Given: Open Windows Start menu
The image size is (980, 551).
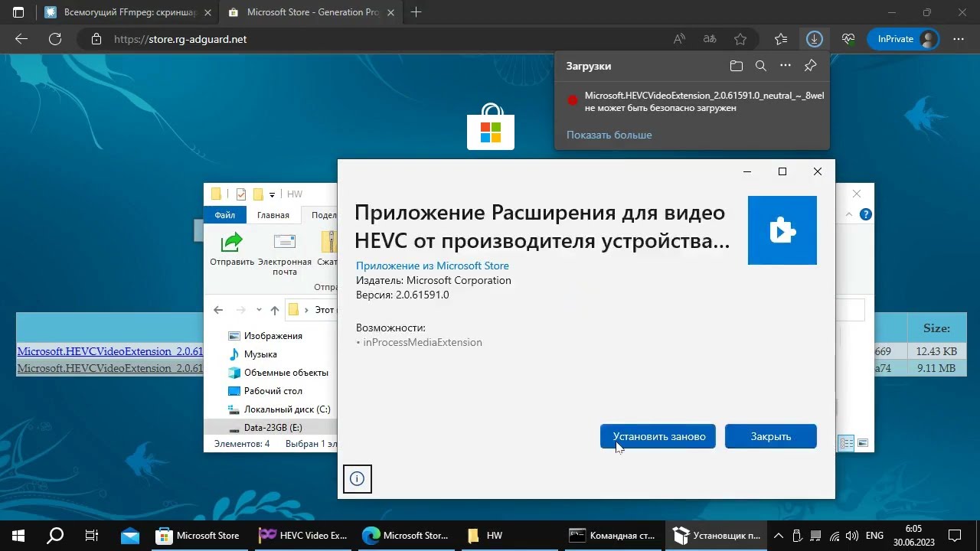Looking at the screenshot, I should [x=18, y=536].
